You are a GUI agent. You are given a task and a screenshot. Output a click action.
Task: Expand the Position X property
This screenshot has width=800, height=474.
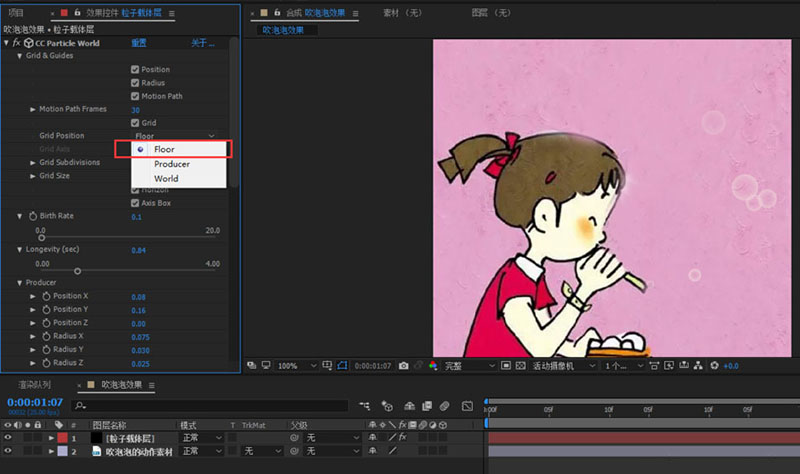click(x=33, y=297)
